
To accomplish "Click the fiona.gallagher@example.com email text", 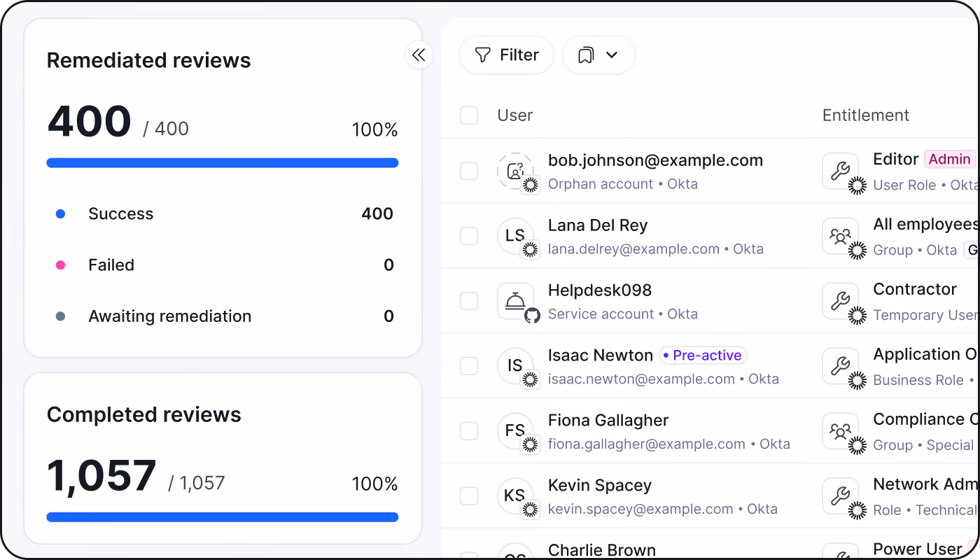I will click(x=647, y=444).
